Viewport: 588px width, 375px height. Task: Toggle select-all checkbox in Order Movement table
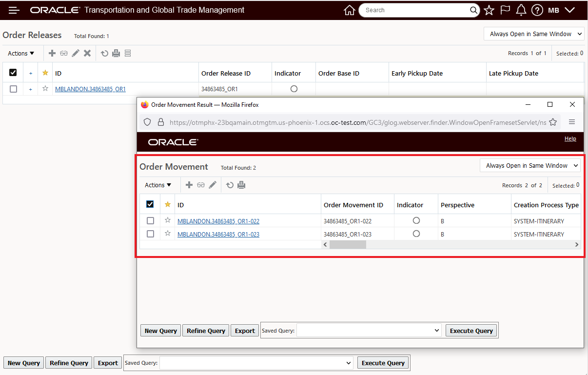pos(150,204)
